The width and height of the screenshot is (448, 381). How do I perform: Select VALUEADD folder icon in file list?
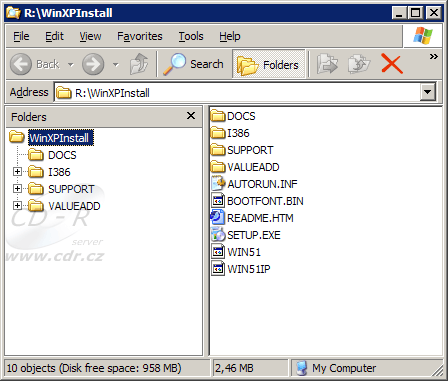click(218, 167)
